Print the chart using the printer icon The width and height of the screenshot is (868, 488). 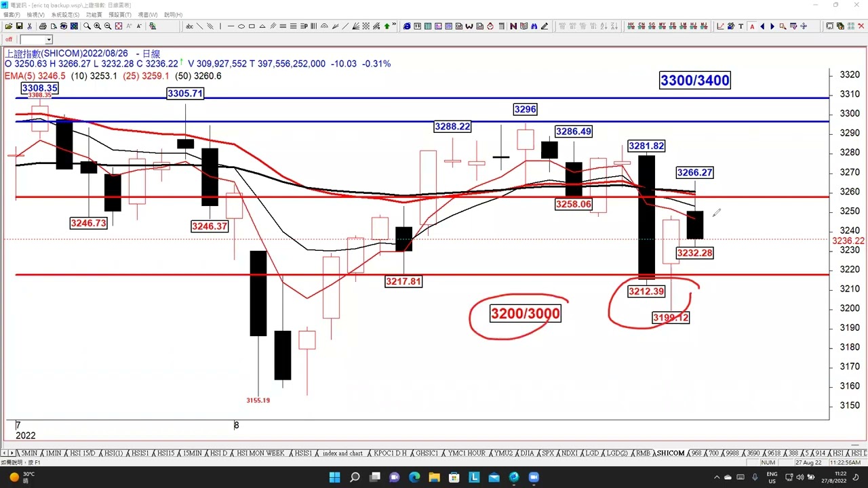[43, 26]
